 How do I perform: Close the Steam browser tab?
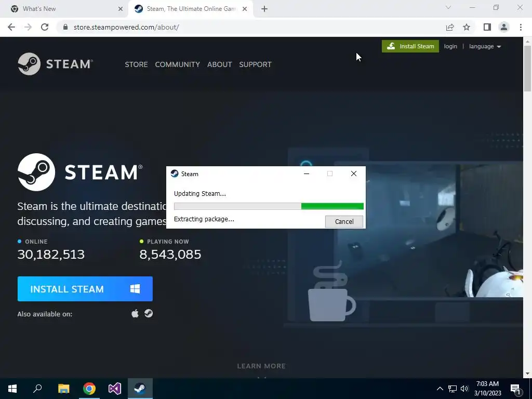point(245,9)
